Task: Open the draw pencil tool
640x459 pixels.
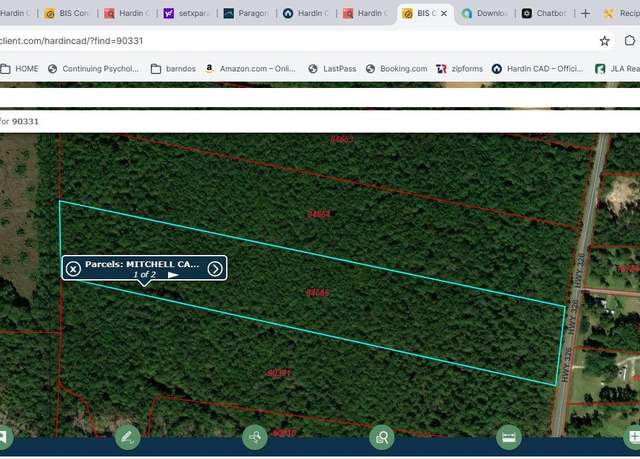Action: click(x=127, y=437)
